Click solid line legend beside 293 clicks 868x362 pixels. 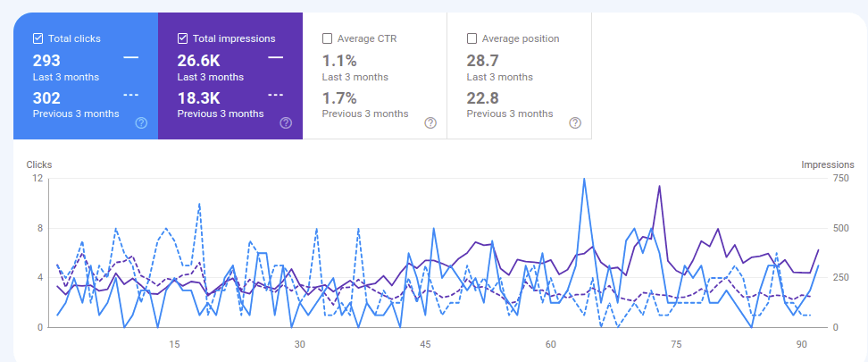coord(131,58)
